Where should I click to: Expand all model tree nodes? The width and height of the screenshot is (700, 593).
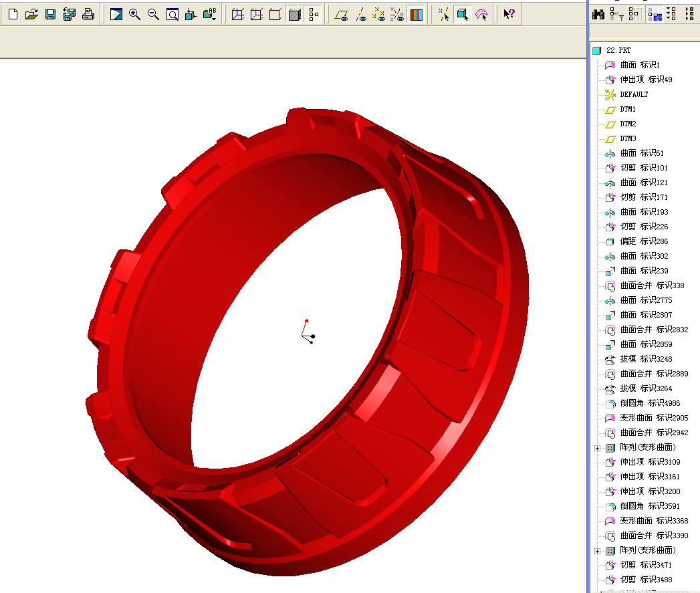[671, 14]
